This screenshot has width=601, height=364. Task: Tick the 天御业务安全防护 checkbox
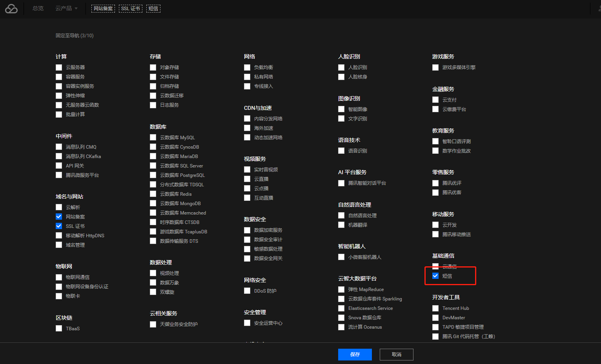click(153, 324)
